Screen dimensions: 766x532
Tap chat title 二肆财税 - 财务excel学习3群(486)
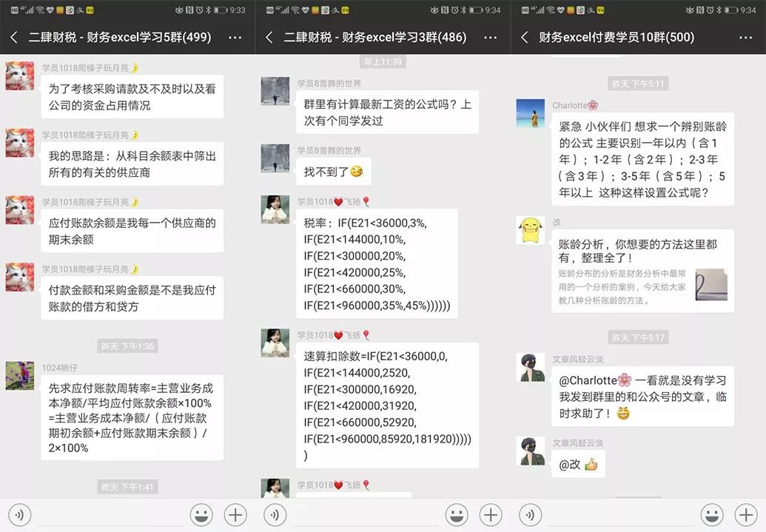(375, 37)
